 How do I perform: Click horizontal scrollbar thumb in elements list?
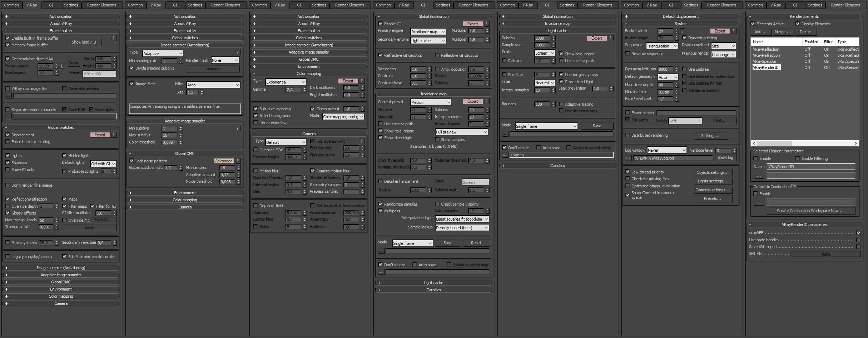[775, 143]
